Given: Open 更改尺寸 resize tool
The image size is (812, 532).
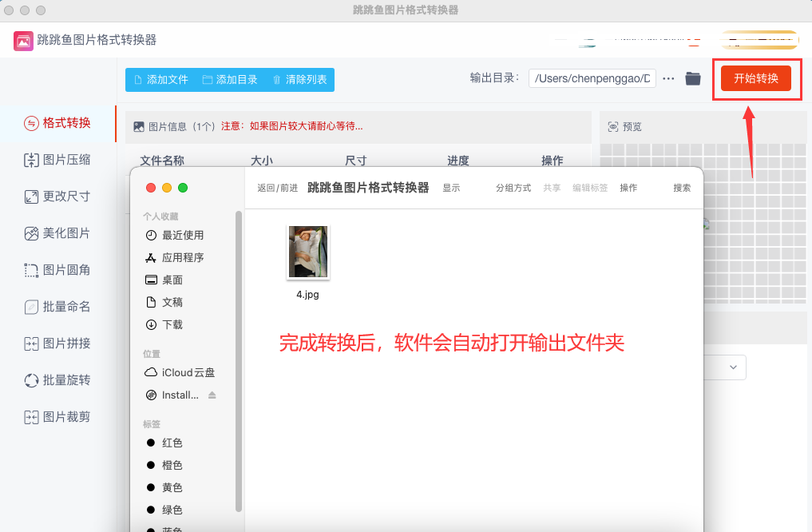Looking at the screenshot, I should pos(57,197).
